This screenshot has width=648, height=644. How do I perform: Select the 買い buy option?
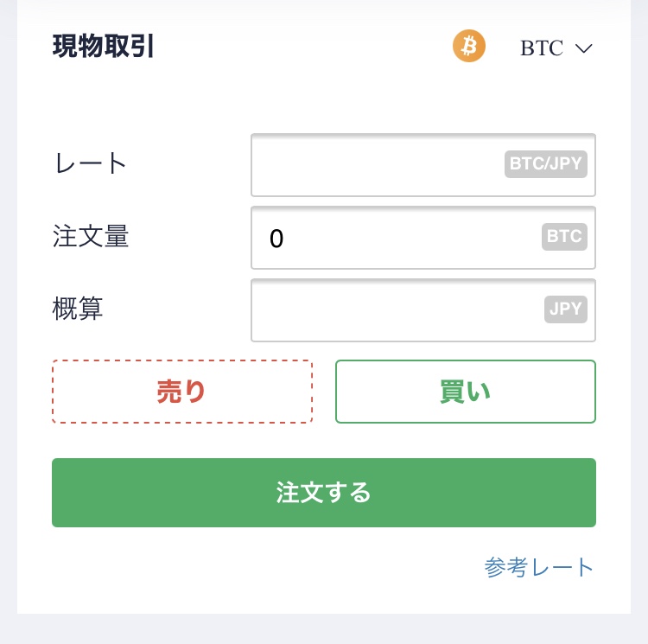coord(465,392)
